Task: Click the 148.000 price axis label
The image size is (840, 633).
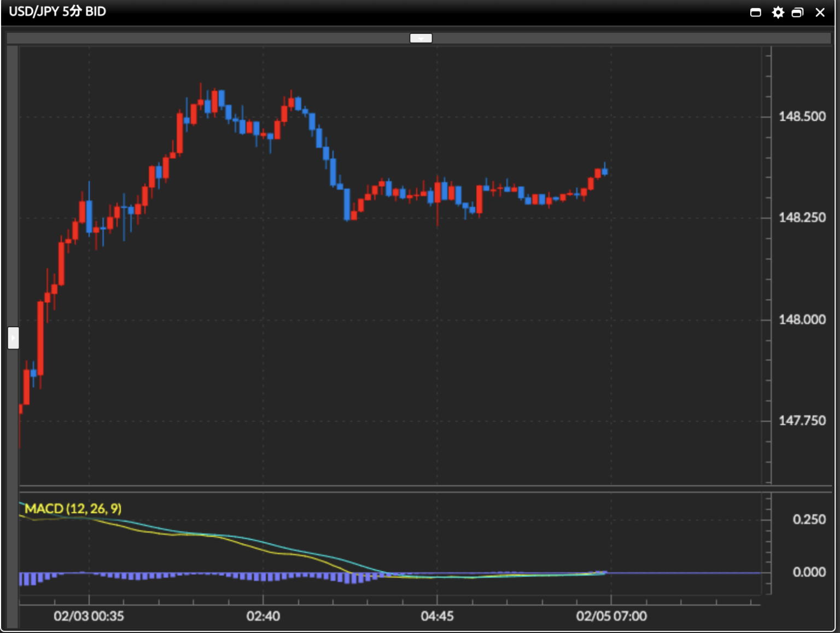Action: pyautogui.click(x=802, y=320)
